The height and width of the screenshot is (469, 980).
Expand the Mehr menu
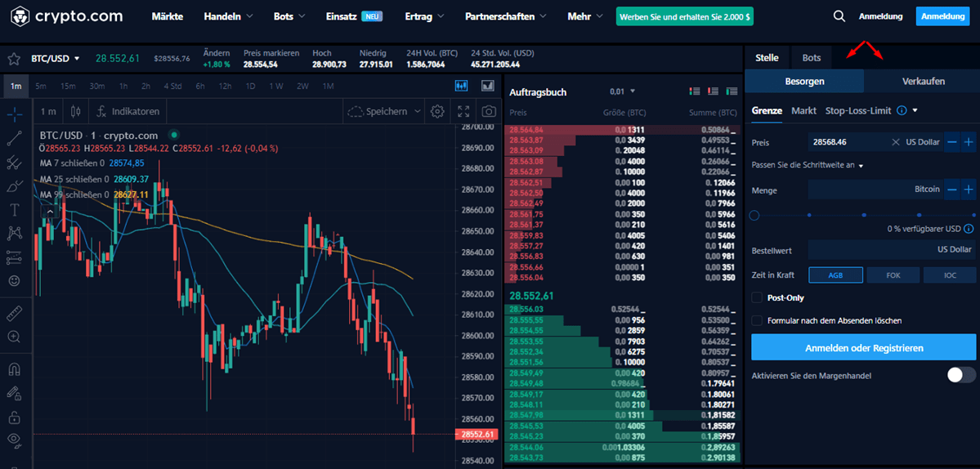(x=585, y=16)
